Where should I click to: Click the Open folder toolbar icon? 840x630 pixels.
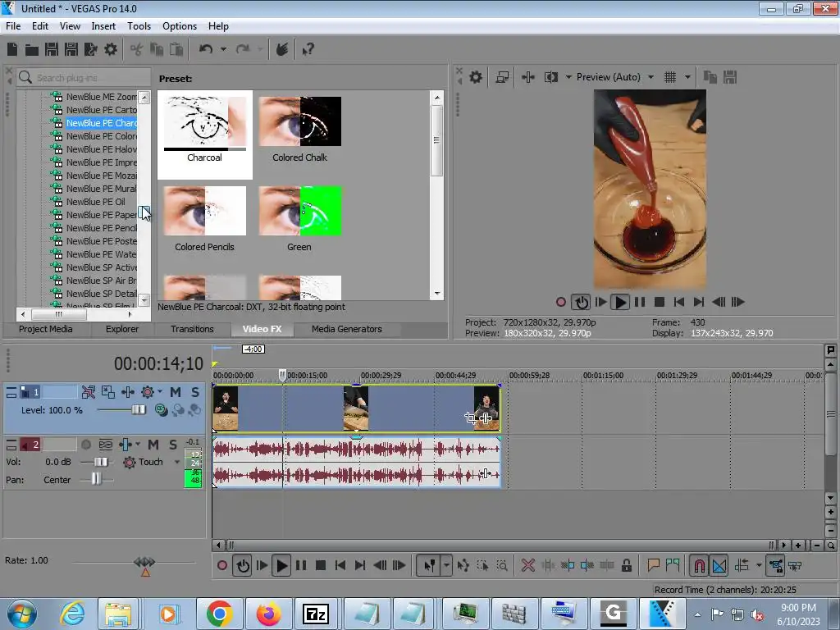[32, 50]
